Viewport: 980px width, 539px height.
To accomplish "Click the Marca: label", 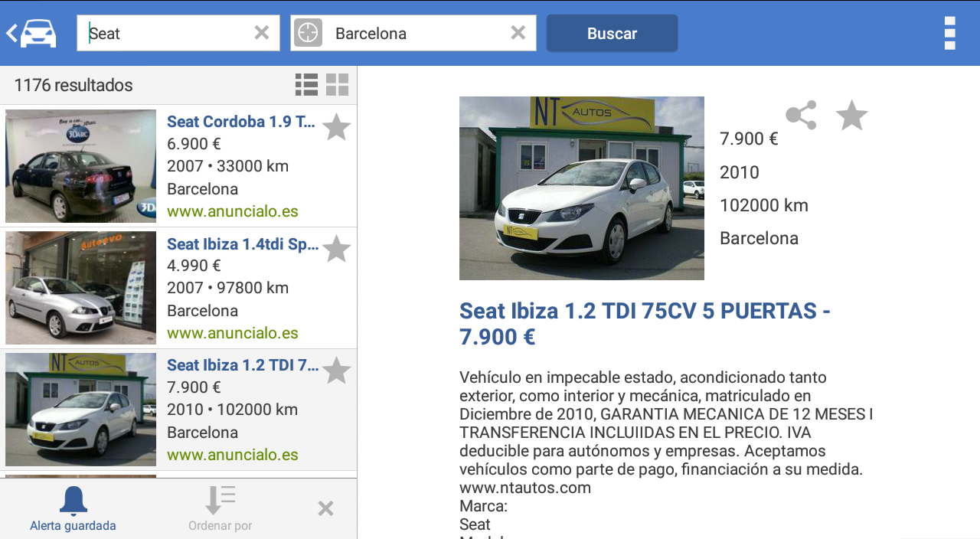I will point(483,506).
